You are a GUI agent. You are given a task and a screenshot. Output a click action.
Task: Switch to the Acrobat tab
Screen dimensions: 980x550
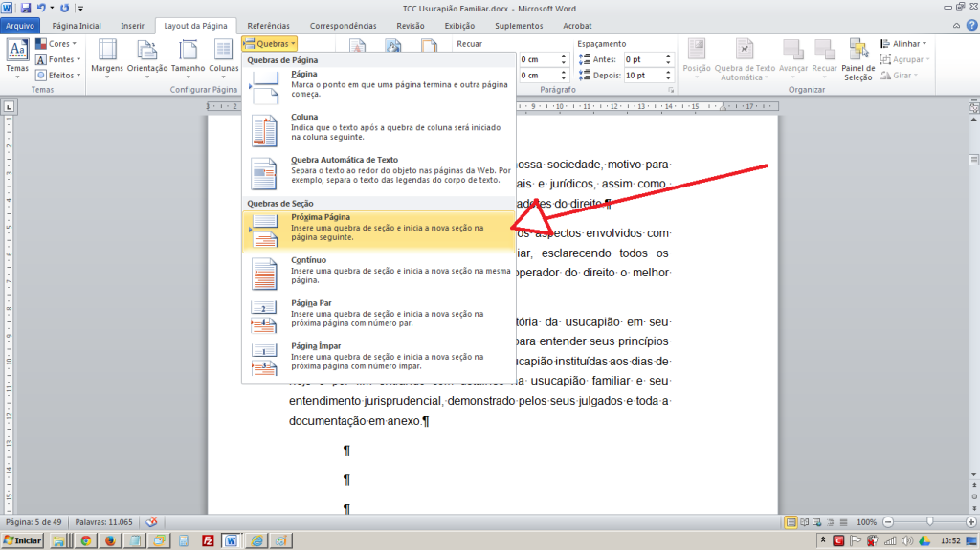(x=577, y=26)
